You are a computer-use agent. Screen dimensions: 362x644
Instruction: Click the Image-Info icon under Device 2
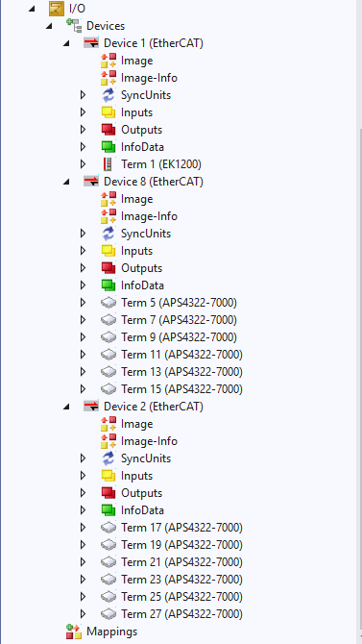tap(109, 440)
